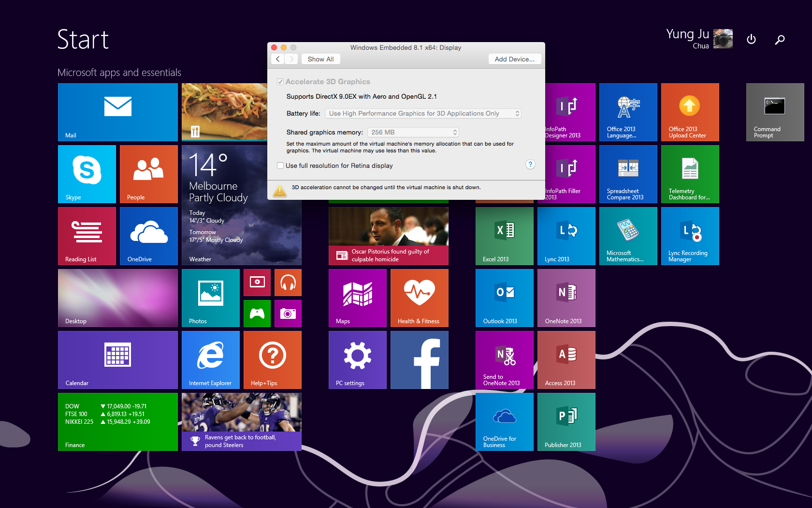The width and height of the screenshot is (812, 508).
Task: Enable full resolution for Retina display
Action: pos(280,165)
